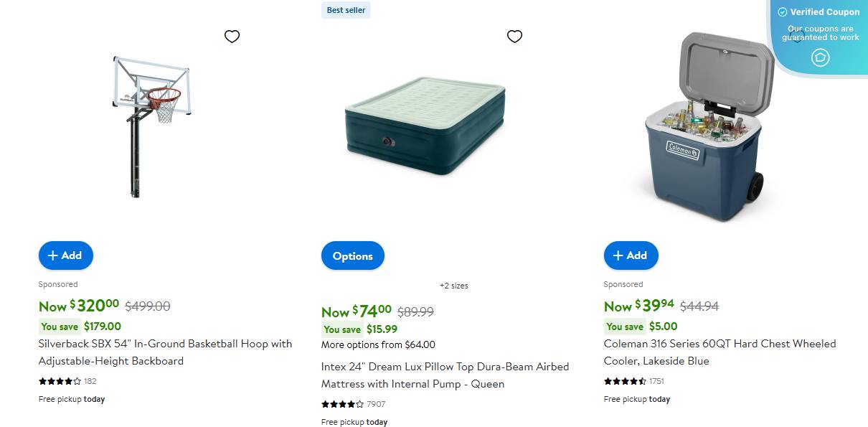Open Coleman 316 Series cooler product page
The height and width of the screenshot is (427, 868).
tap(720, 352)
